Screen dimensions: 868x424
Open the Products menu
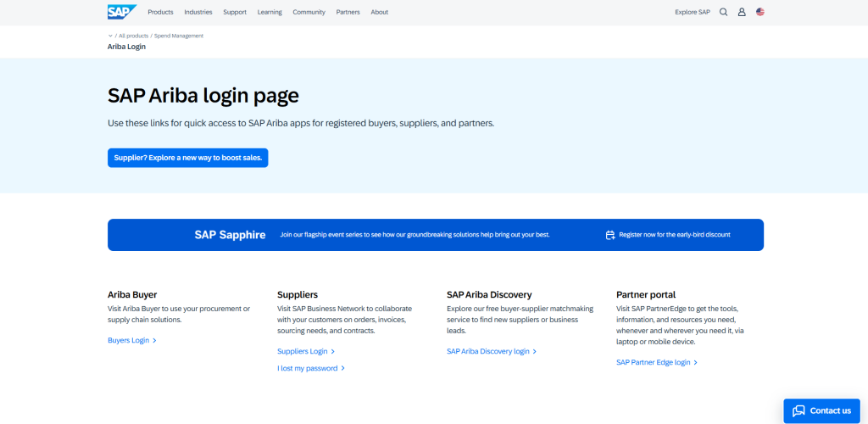pyautogui.click(x=160, y=12)
